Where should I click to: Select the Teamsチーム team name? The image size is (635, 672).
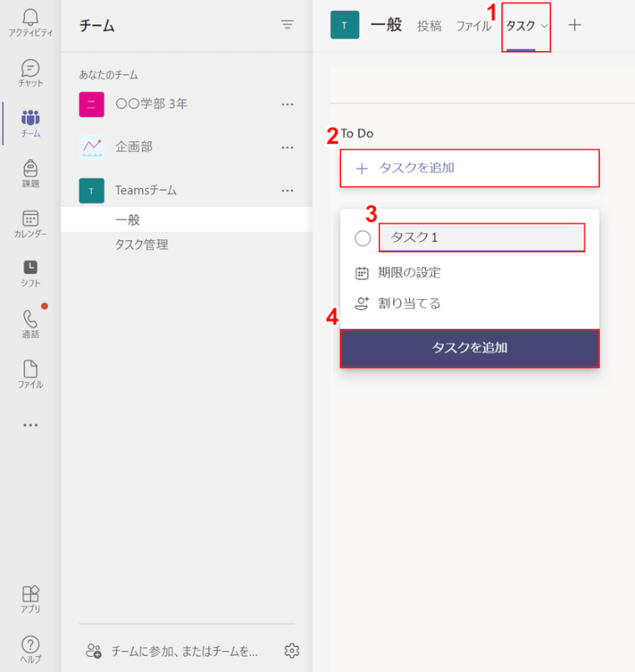pyautogui.click(x=145, y=191)
